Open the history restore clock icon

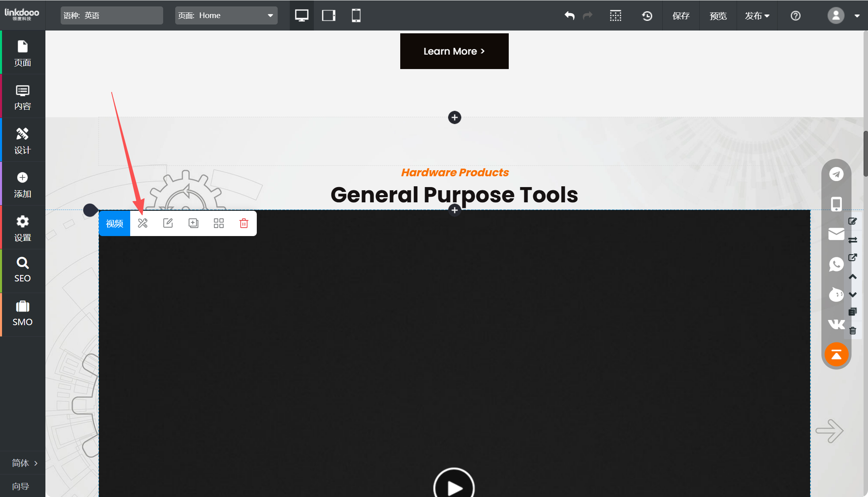[647, 16]
